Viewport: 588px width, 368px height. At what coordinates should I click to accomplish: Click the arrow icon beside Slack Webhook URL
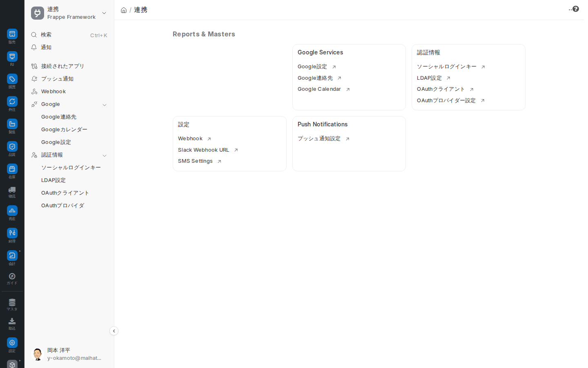(236, 150)
